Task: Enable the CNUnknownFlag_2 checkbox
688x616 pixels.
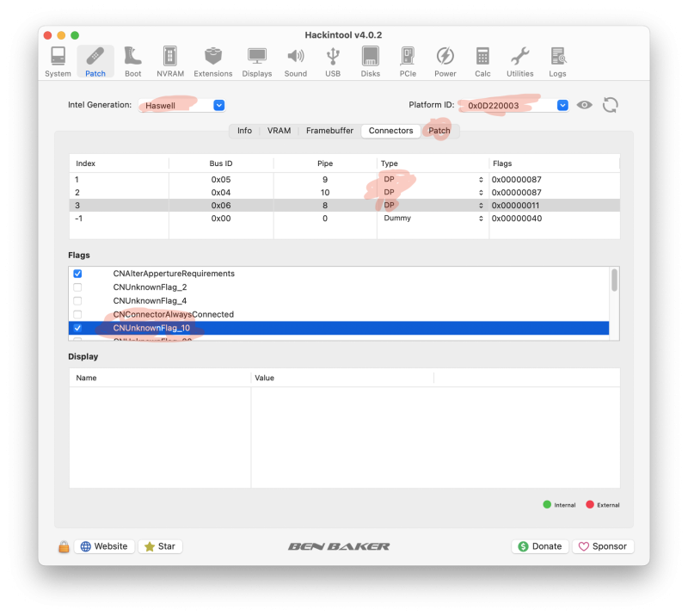Action: click(x=77, y=287)
